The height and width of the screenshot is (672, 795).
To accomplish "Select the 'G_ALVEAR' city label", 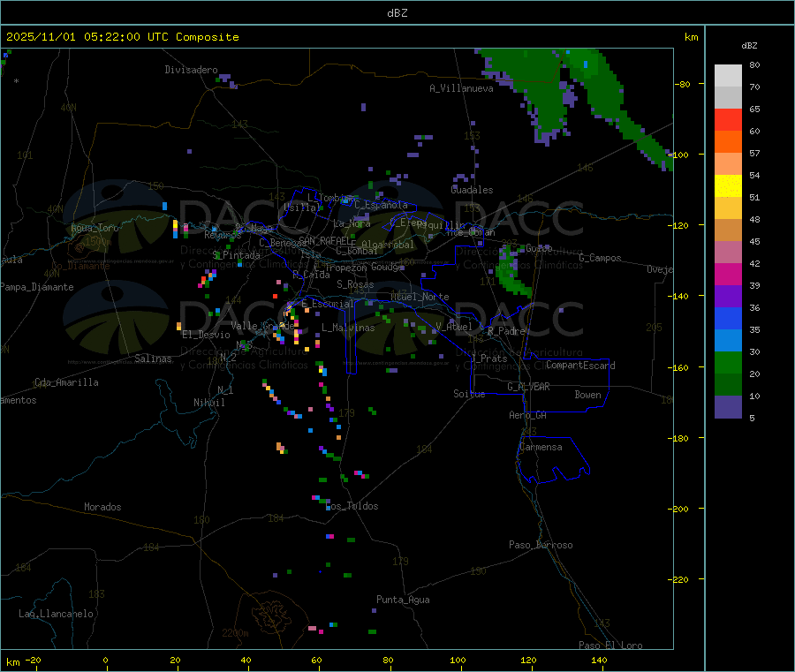I will pos(528,387).
